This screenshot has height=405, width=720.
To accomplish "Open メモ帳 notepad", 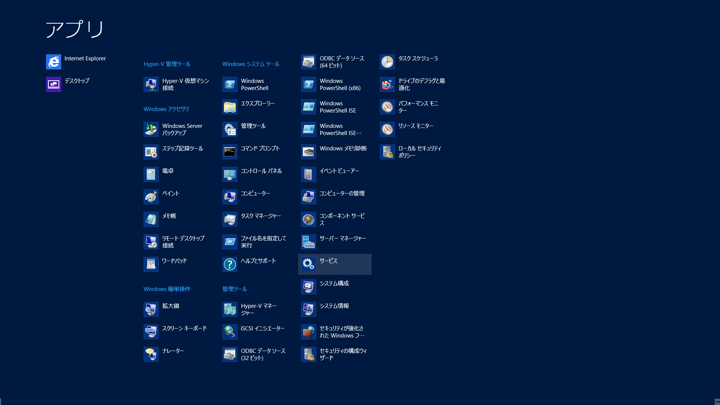I will [x=177, y=219].
